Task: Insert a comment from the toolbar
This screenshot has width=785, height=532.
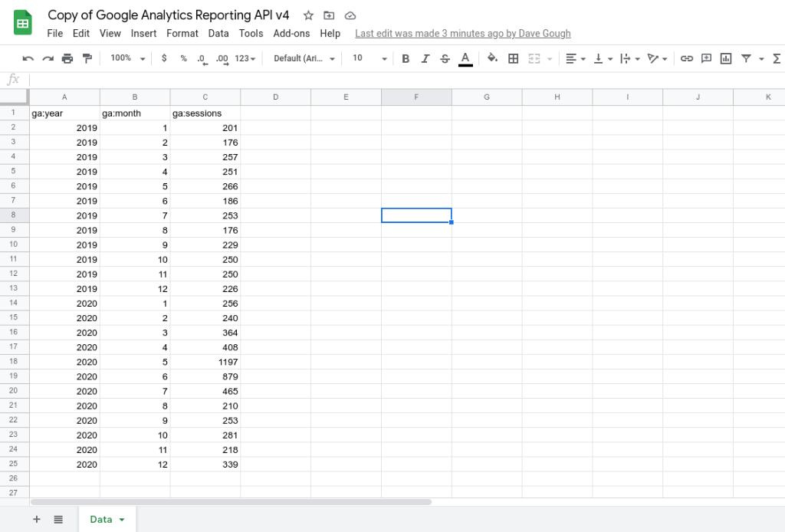Action: click(x=705, y=57)
